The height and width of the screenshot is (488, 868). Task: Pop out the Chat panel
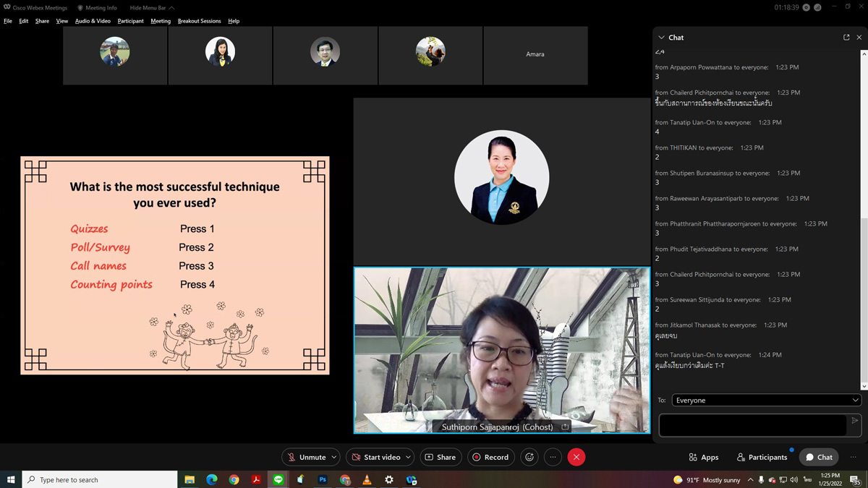(846, 38)
